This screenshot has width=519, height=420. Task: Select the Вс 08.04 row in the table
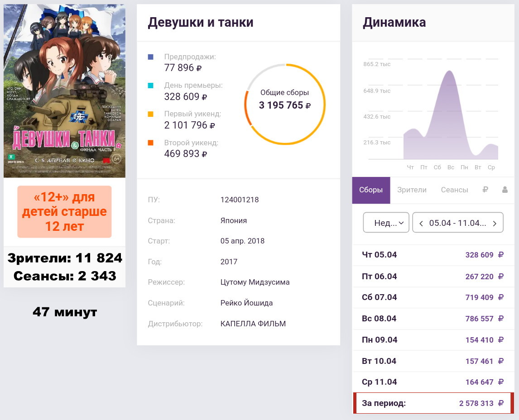(x=433, y=319)
